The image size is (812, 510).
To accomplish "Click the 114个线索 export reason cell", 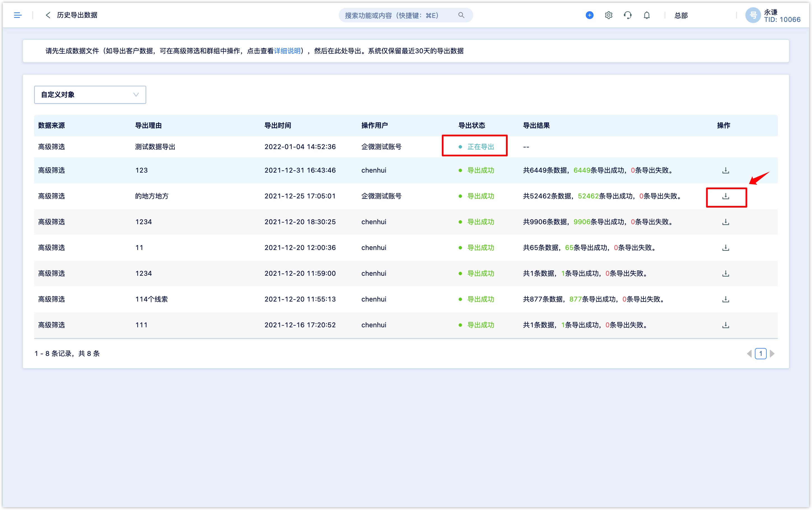I will coord(151,299).
